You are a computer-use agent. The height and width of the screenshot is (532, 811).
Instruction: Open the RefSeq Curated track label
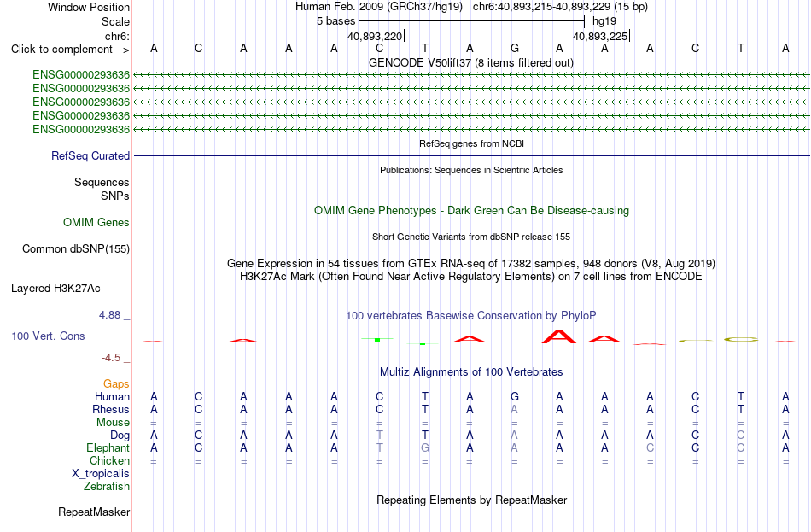[90, 155]
